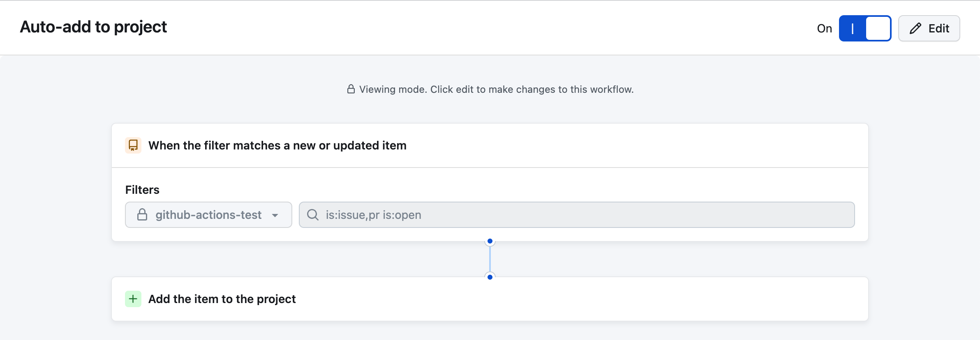
Task: Click the white knob of the On toggle
Action: pyautogui.click(x=878, y=28)
